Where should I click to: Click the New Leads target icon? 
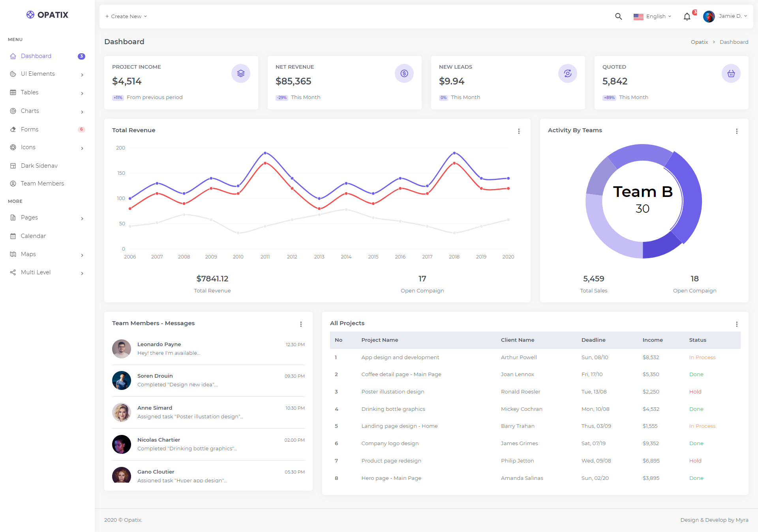(x=567, y=73)
